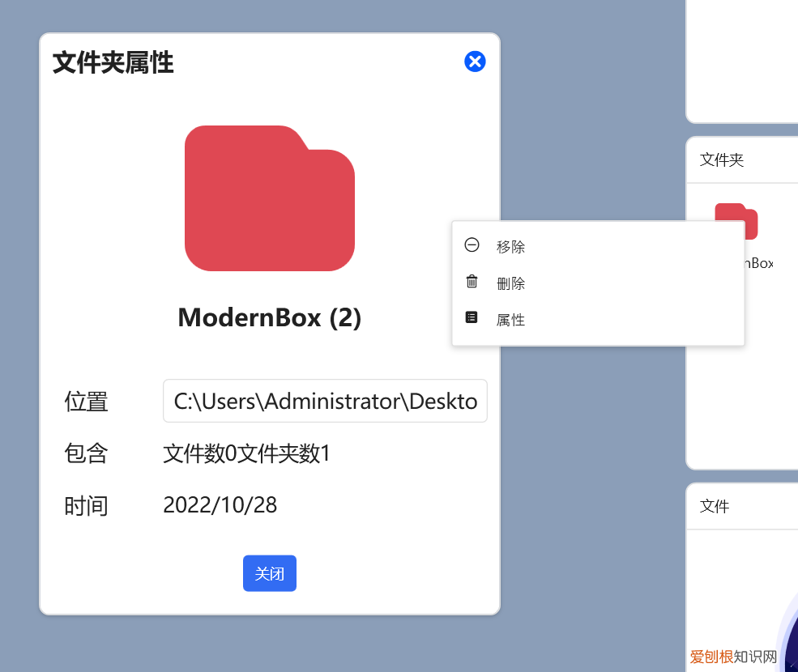Click the properties list icon in the context menu
The width and height of the screenshot is (798, 672).
(x=471, y=317)
